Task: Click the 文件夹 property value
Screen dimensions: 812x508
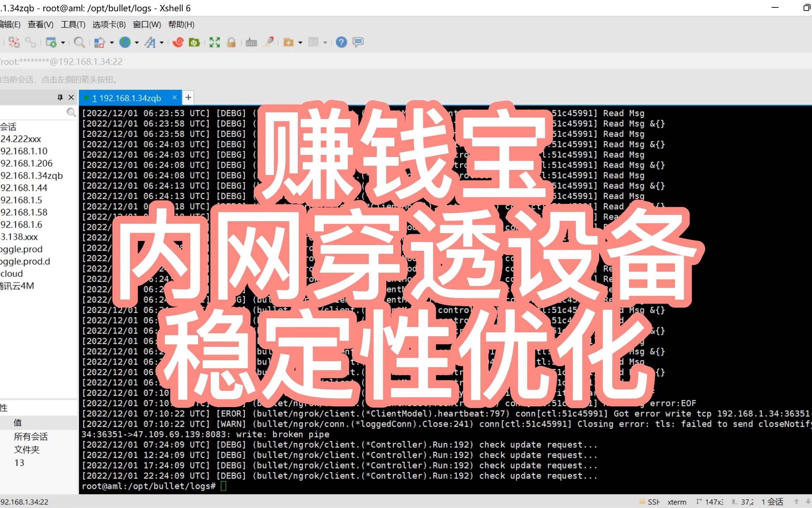Action: click(27, 450)
